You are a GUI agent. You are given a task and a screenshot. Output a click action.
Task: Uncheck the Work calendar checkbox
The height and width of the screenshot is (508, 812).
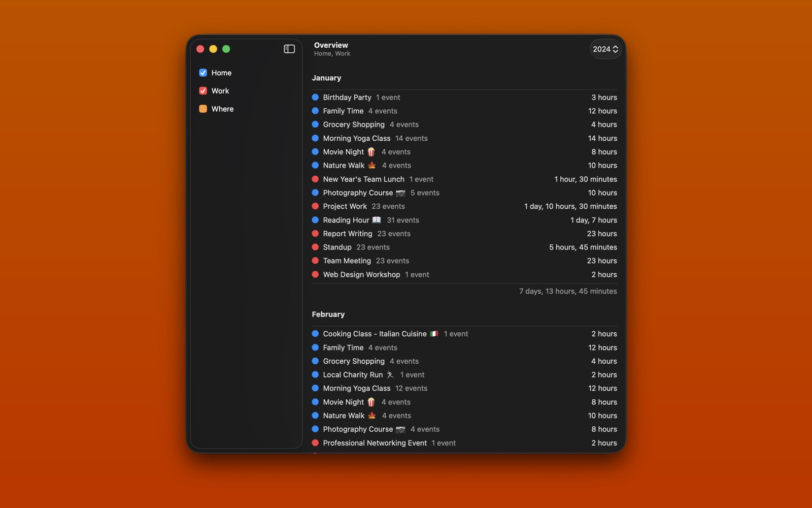203,91
